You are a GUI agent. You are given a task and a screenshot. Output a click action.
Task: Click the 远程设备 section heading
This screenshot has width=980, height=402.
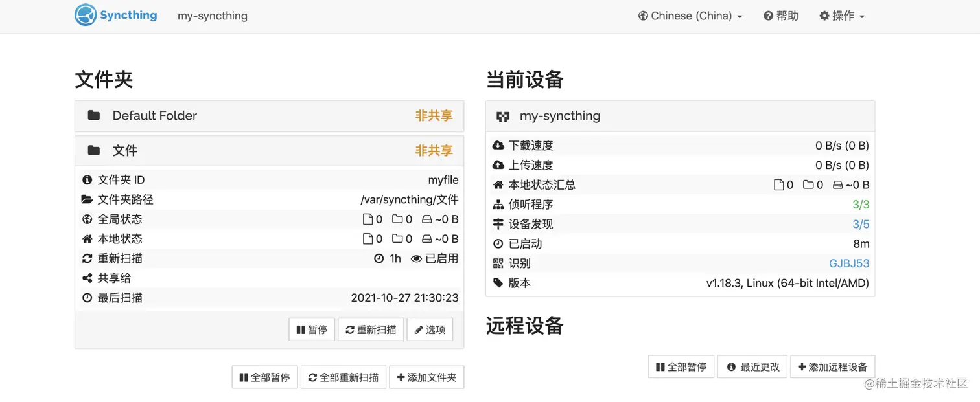525,326
